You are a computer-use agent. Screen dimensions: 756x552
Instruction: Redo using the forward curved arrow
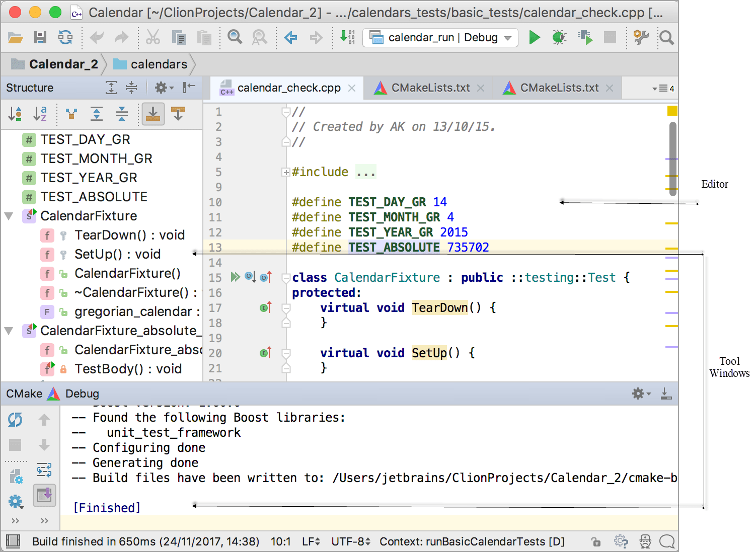[x=121, y=37]
